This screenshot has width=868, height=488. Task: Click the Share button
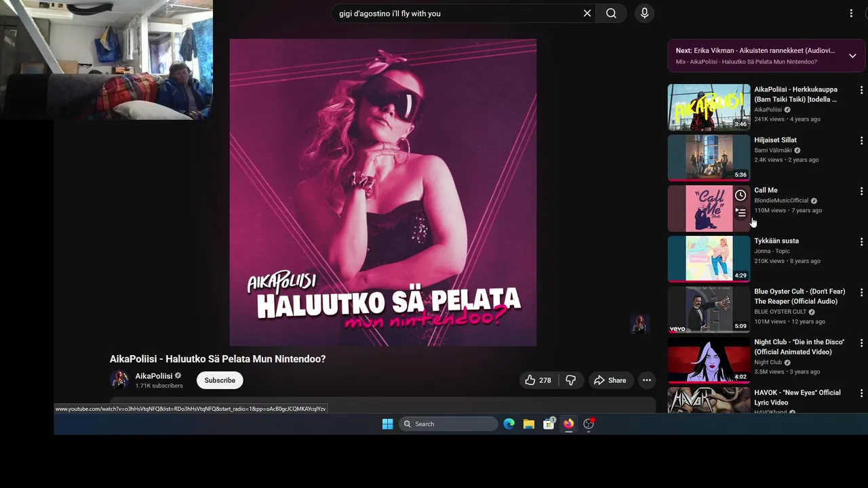tap(610, 380)
